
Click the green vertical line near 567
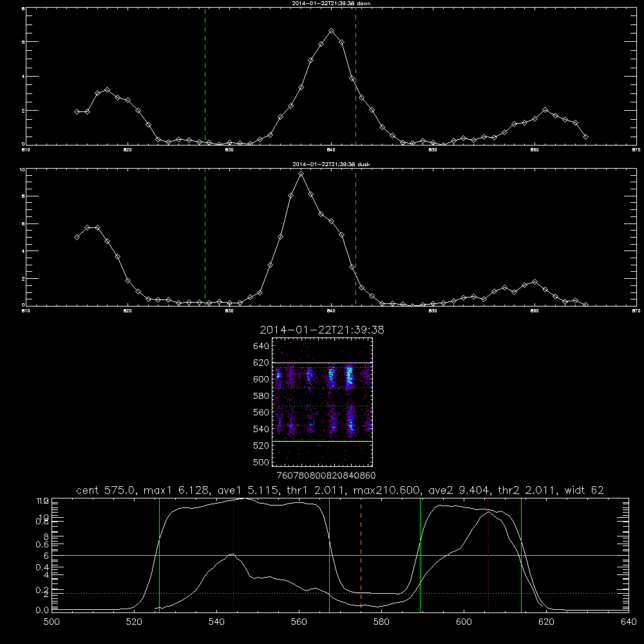tap(329, 554)
